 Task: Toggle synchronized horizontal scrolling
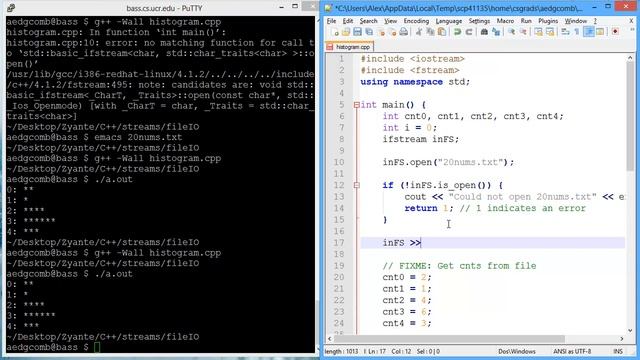pos(550,32)
